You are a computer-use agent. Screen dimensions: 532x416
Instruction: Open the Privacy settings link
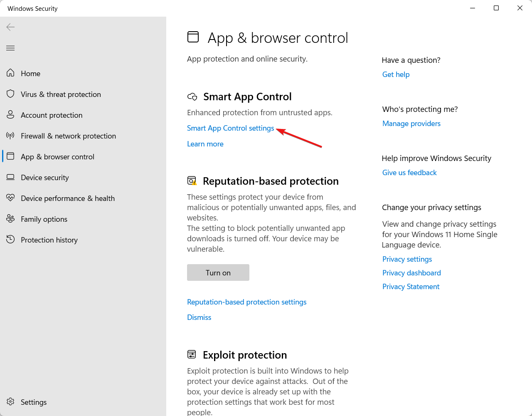coord(407,259)
